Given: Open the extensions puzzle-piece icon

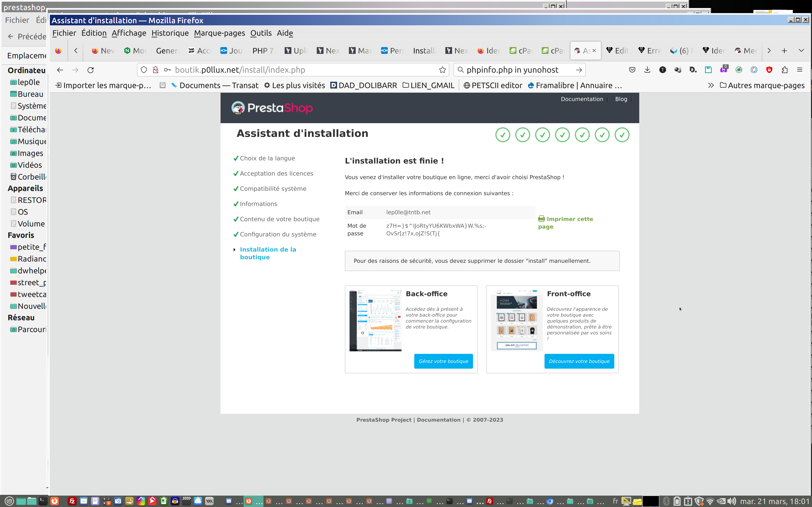Looking at the screenshot, I should click(x=785, y=70).
